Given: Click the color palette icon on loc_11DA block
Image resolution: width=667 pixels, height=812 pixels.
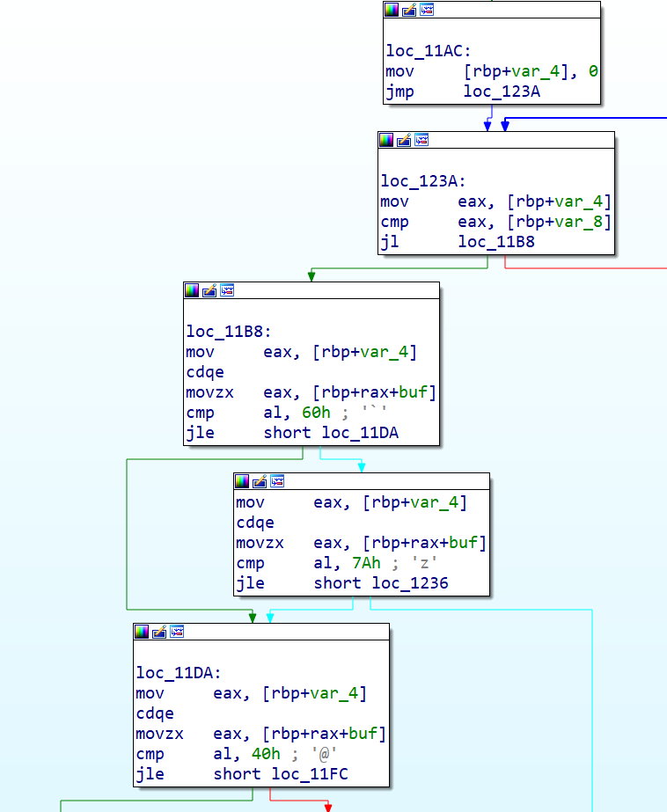Looking at the screenshot, I should coord(142,632).
